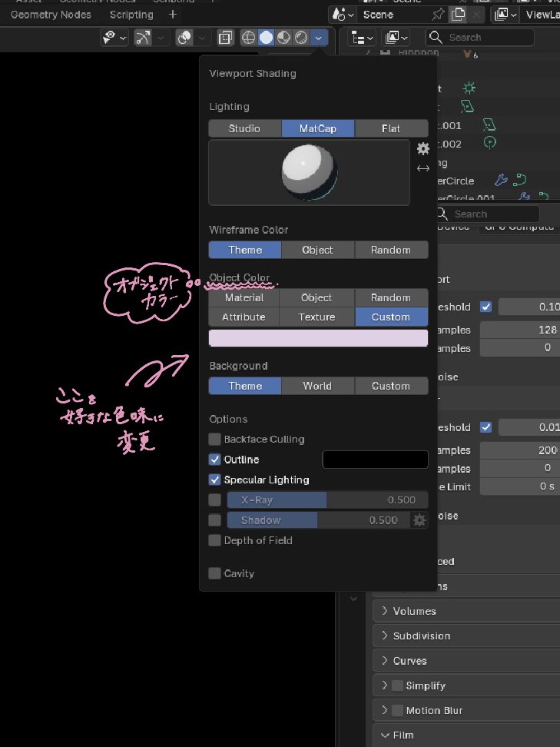Click the curve data icon on erCircle row
Image resolution: width=560 pixels, height=747 pixels.
[x=519, y=180]
